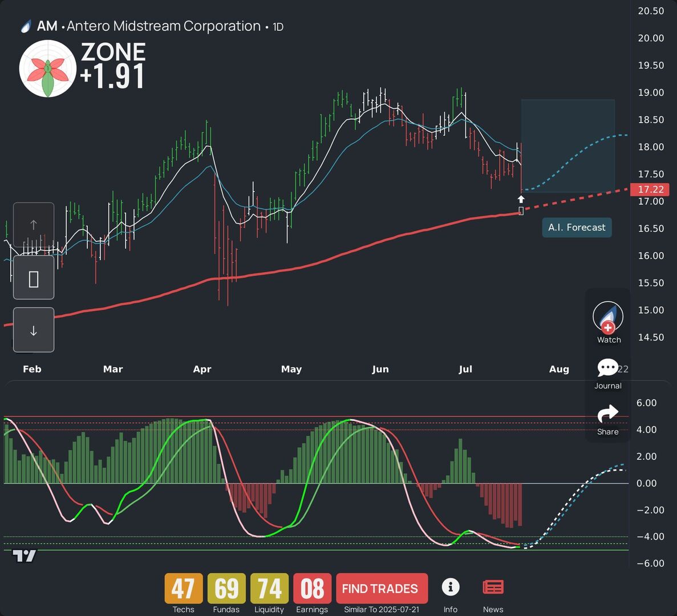Click the shaded forecast zone box

567,146
